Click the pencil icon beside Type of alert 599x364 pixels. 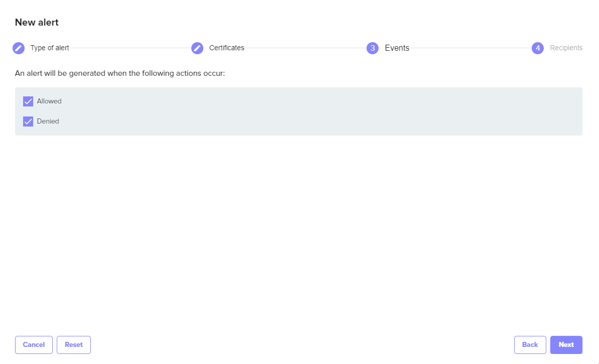pyautogui.click(x=19, y=48)
